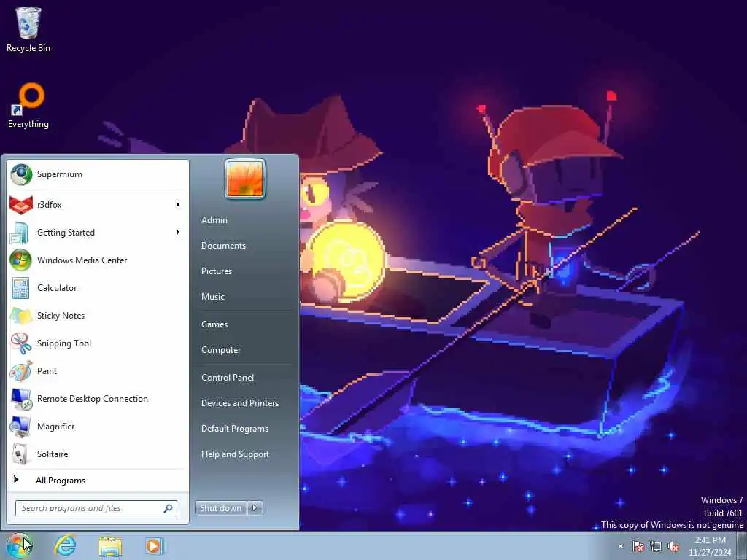Open Games in Start menu
Screen dimensions: 747x560
(x=214, y=324)
